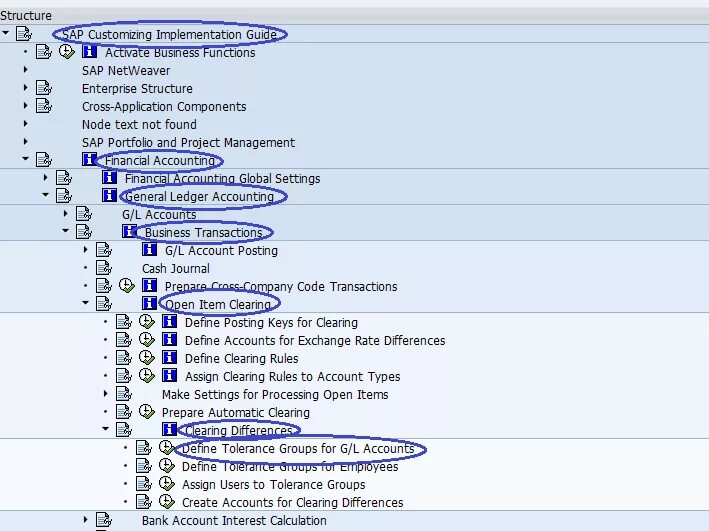Execute Define Tolerance Groups for G/L Accounts activity
The height and width of the screenshot is (531, 709).
click(x=166, y=447)
